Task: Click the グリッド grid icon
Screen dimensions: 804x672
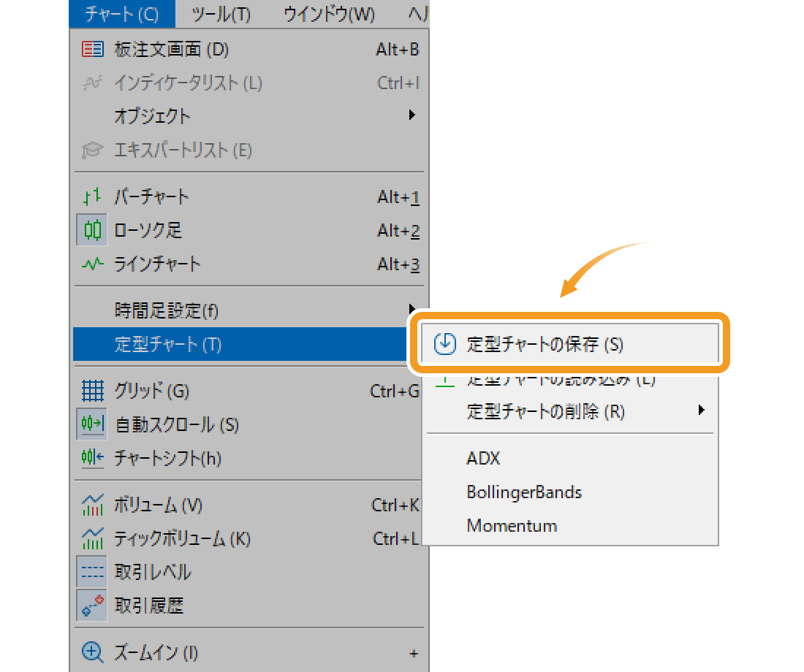Action: tap(92, 391)
